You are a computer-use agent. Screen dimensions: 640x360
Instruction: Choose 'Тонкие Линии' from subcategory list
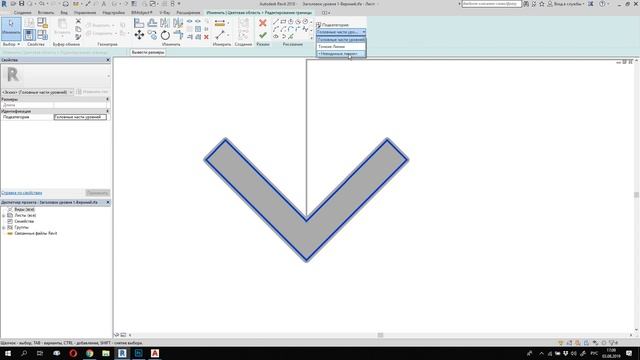(341, 47)
